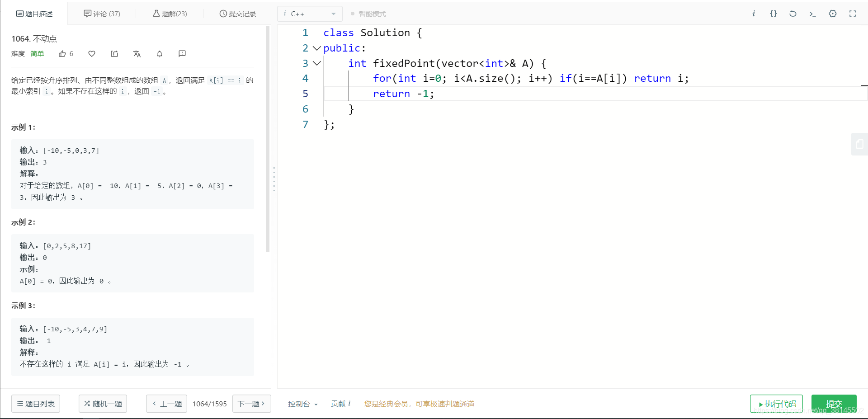Submit solution with 提交 button
Image resolution: width=868 pixels, height=419 pixels.
coord(834,404)
